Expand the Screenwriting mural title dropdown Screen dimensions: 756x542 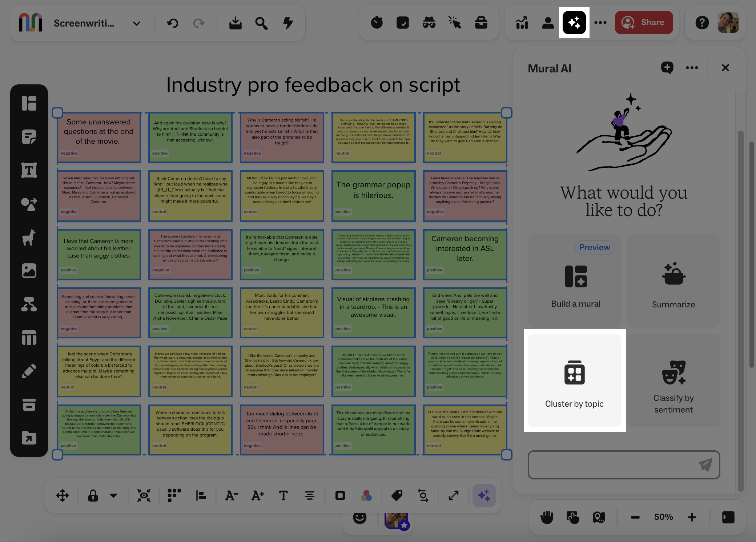(x=137, y=24)
